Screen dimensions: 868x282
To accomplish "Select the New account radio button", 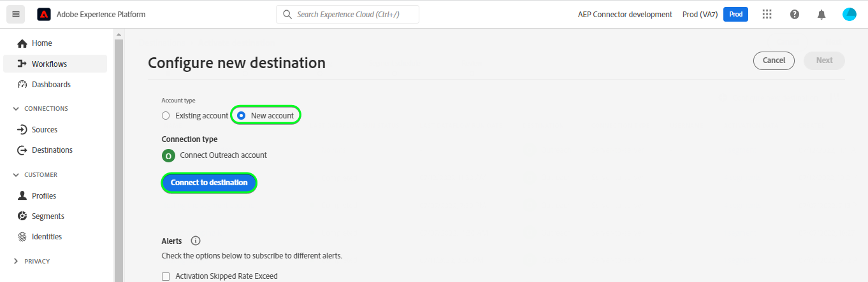I will pyautogui.click(x=242, y=116).
